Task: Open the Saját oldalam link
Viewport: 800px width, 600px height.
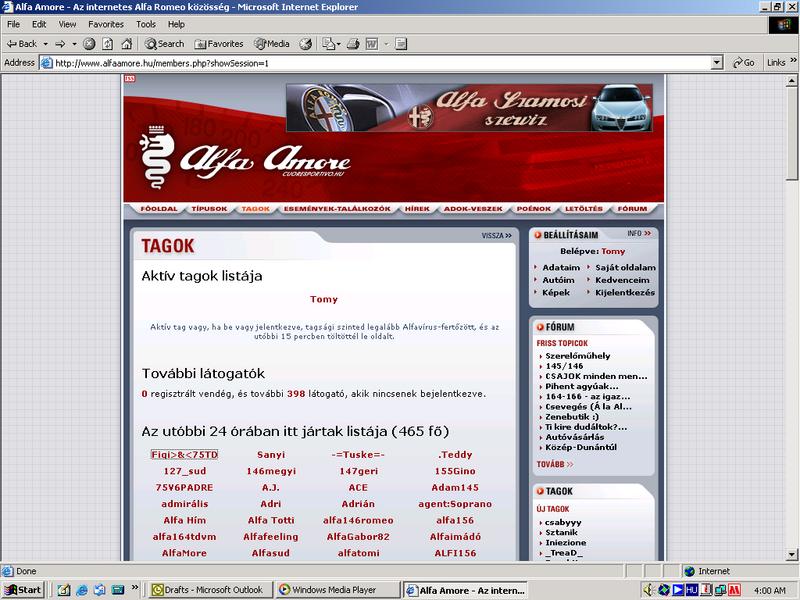Action: point(626,267)
